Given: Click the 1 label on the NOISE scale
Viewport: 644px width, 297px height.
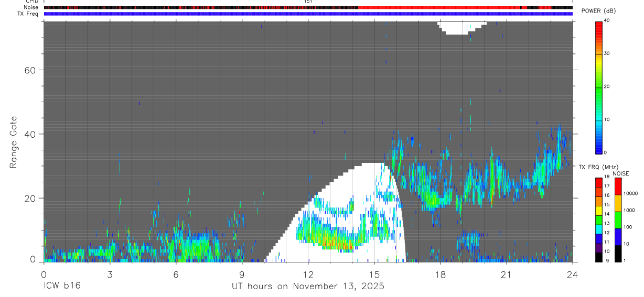Looking at the screenshot, I should tap(625, 260).
